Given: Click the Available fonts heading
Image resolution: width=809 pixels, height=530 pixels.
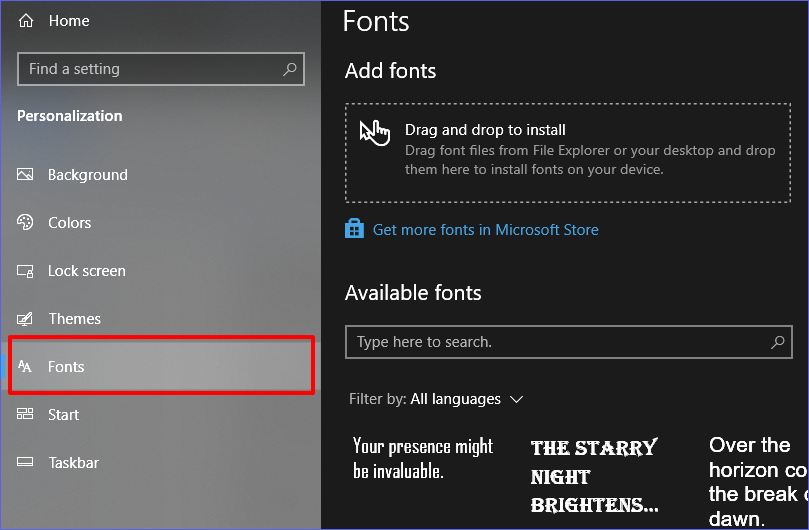Looking at the screenshot, I should coord(413,293).
